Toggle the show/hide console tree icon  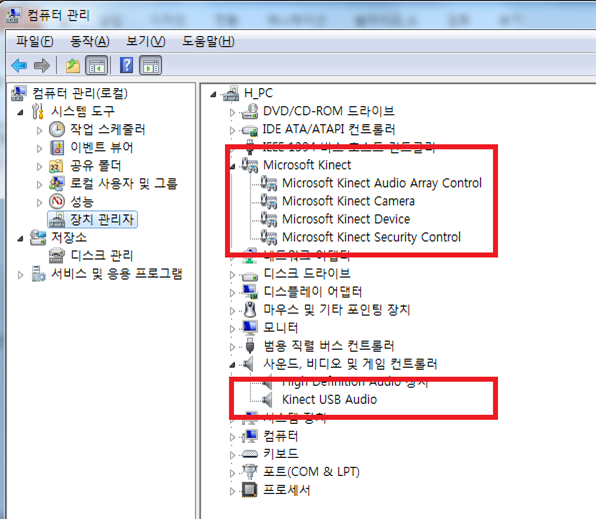(97, 65)
